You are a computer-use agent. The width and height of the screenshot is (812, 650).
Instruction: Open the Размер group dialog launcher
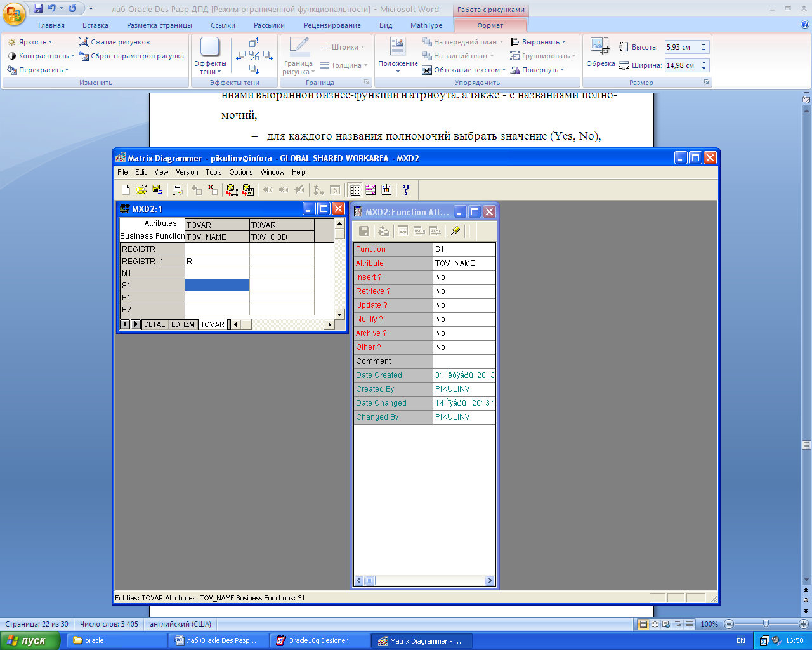tap(706, 83)
